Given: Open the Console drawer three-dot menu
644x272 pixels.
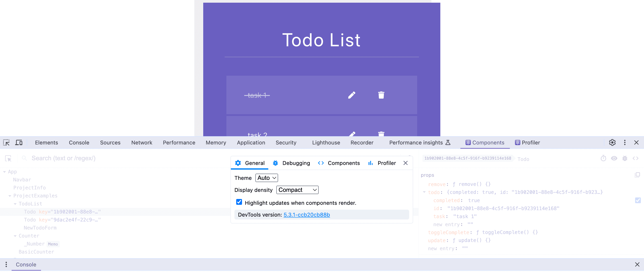Looking at the screenshot, I should point(6,264).
